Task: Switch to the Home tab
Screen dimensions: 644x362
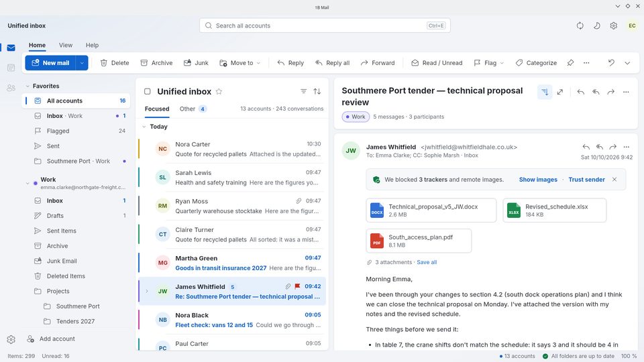Action: pyautogui.click(x=37, y=45)
